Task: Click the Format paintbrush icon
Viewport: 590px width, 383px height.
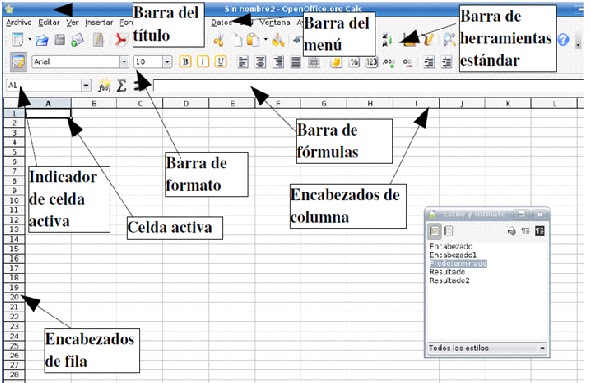Action: point(278,40)
